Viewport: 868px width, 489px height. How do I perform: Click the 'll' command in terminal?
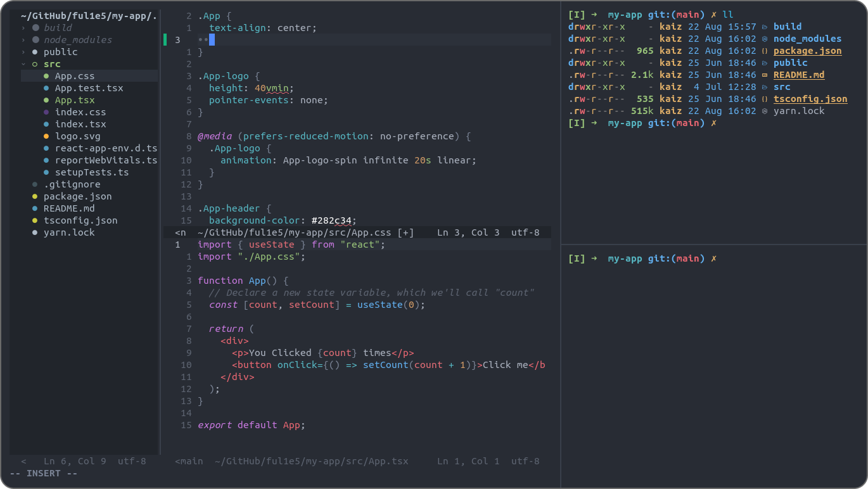tap(728, 15)
